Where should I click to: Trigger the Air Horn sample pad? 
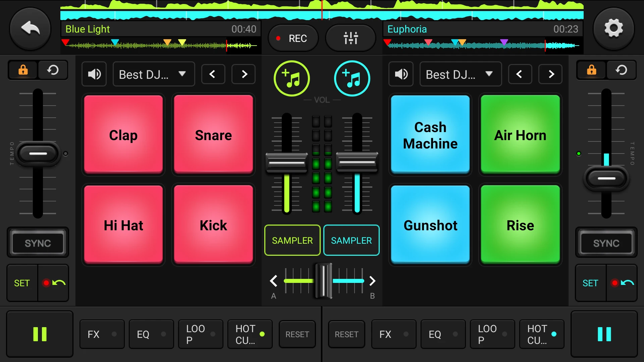click(x=520, y=135)
